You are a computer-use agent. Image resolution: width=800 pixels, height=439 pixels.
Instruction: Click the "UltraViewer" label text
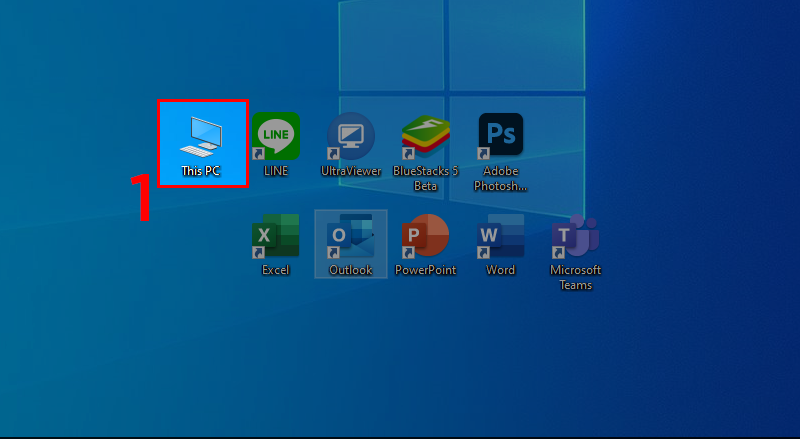tap(351, 171)
